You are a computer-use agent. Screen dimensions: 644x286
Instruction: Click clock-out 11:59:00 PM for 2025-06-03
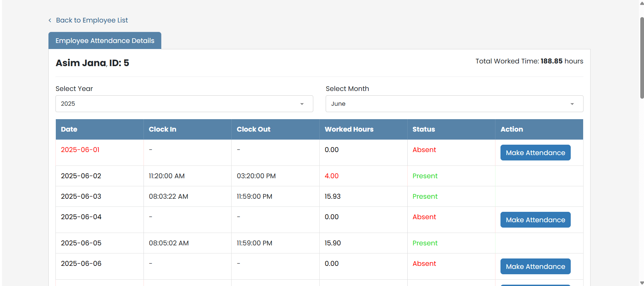click(254, 196)
